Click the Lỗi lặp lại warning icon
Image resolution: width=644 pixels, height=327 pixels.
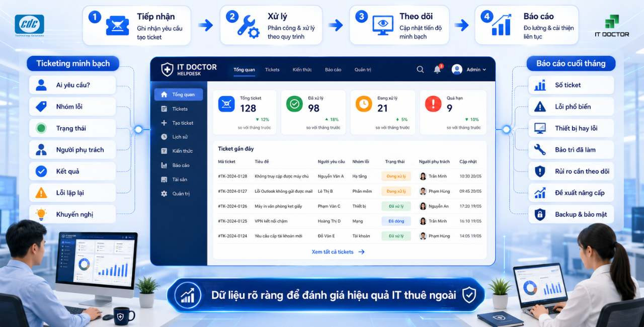pyautogui.click(x=41, y=193)
